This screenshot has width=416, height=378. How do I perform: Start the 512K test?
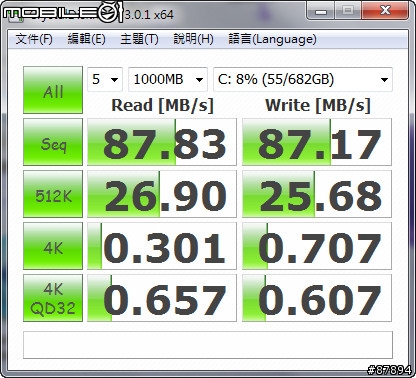click(53, 194)
